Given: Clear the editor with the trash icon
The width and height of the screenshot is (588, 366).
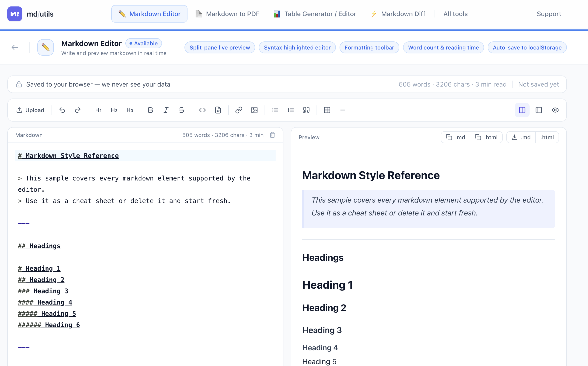Looking at the screenshot, I should tap(272, 135).
